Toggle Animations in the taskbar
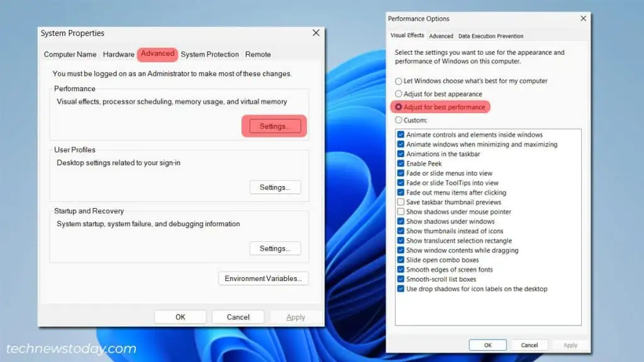Viewport: 644px width, 362px height. point(401,154)
